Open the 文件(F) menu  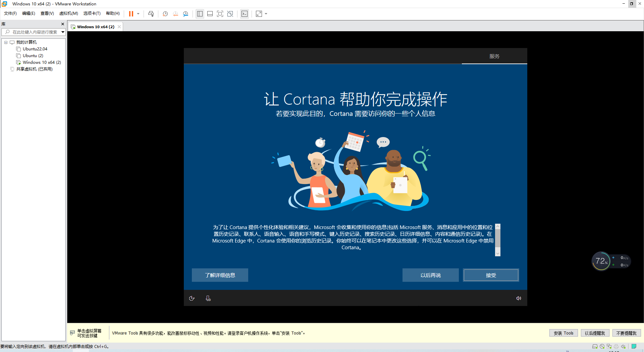(x=10, y=13)
